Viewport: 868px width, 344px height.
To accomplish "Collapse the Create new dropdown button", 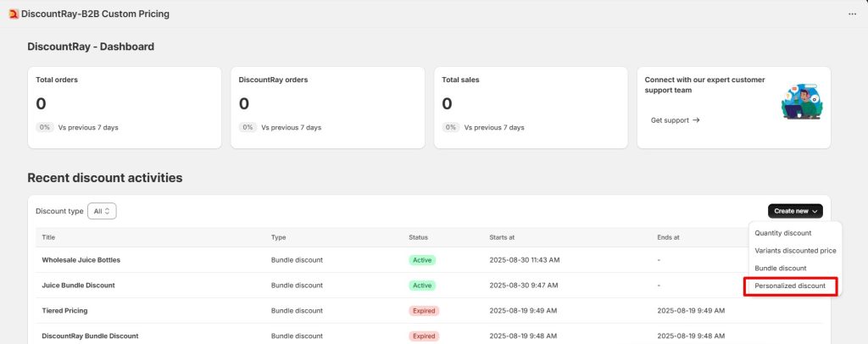I will [x=795, y=211].
